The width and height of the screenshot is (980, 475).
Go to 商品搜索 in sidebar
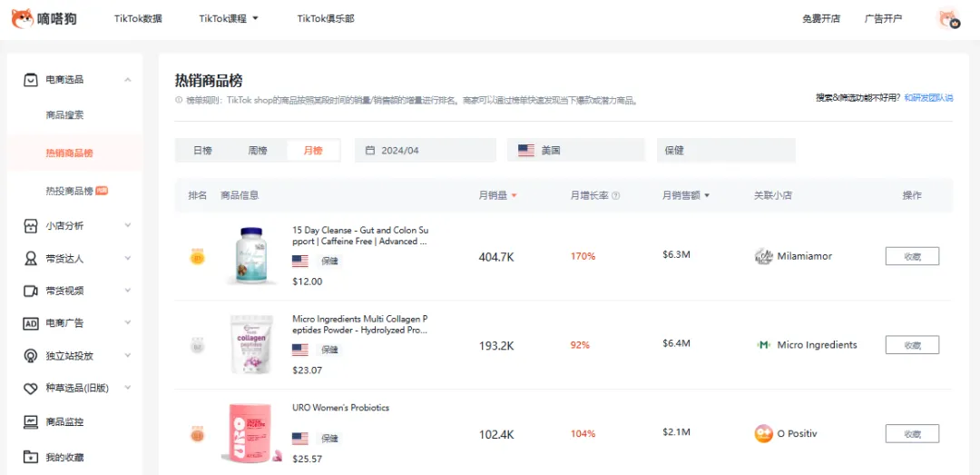click(64, 115)
